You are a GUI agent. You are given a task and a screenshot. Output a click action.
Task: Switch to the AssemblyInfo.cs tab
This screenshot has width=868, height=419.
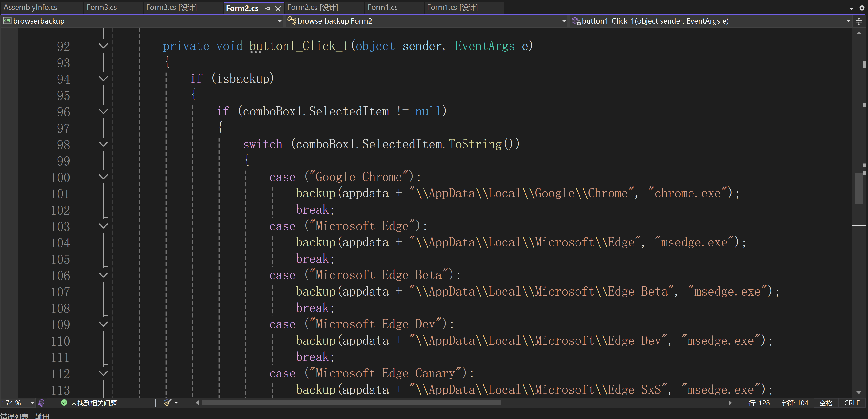(x=30, y=7)
